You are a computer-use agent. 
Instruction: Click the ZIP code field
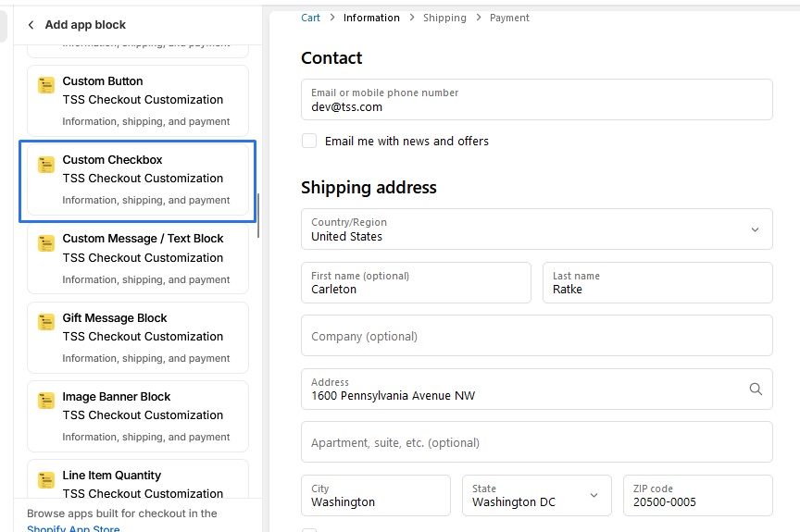click(x=697, y=496)
